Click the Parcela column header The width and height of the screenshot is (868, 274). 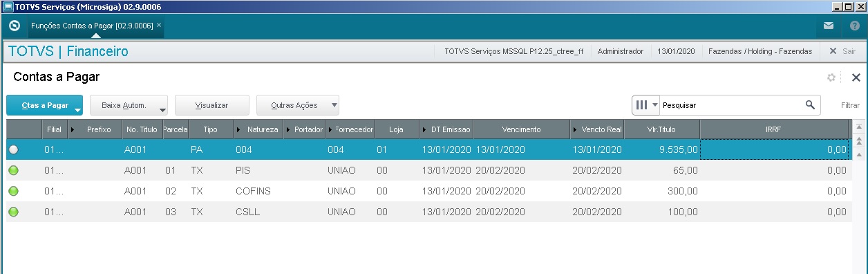[x=175, y=129]
